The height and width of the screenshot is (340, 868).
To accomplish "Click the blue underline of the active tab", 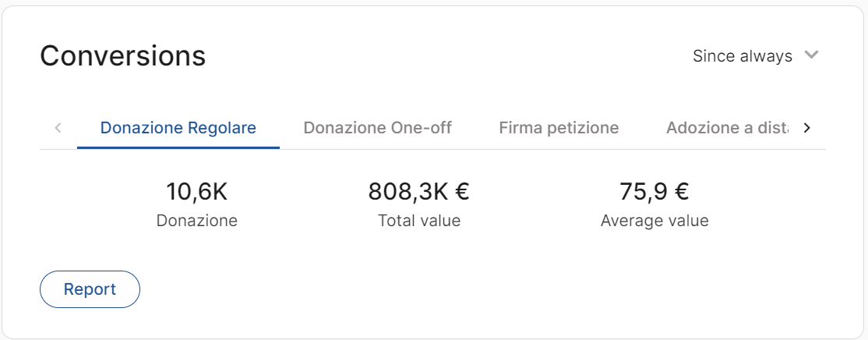I will (178, 147).
